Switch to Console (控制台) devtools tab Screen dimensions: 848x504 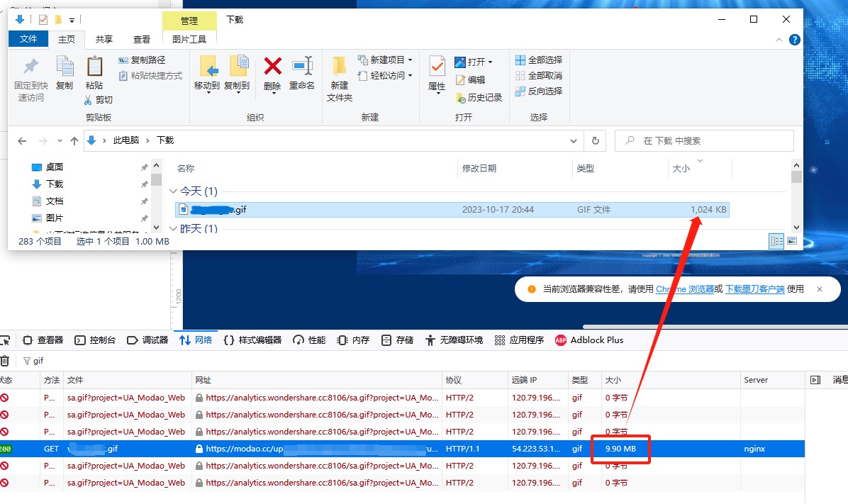(95, 340)
